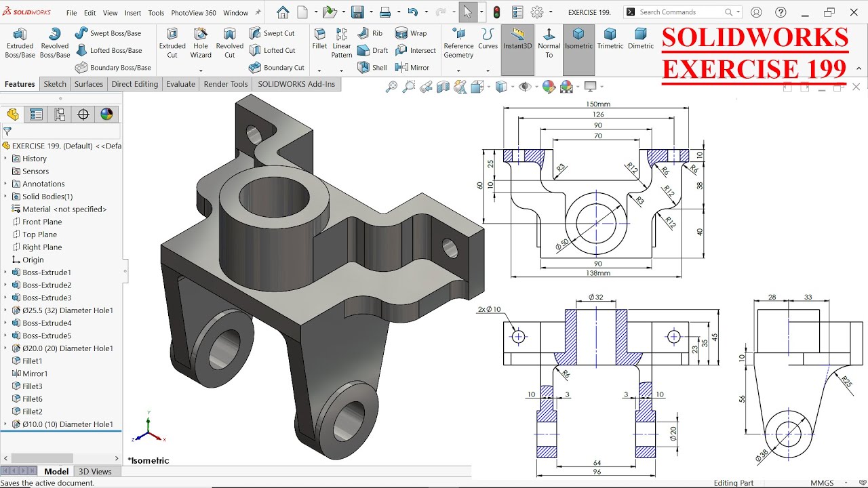Expand Solid Bodies(1) node

click(x=6, y=196)
